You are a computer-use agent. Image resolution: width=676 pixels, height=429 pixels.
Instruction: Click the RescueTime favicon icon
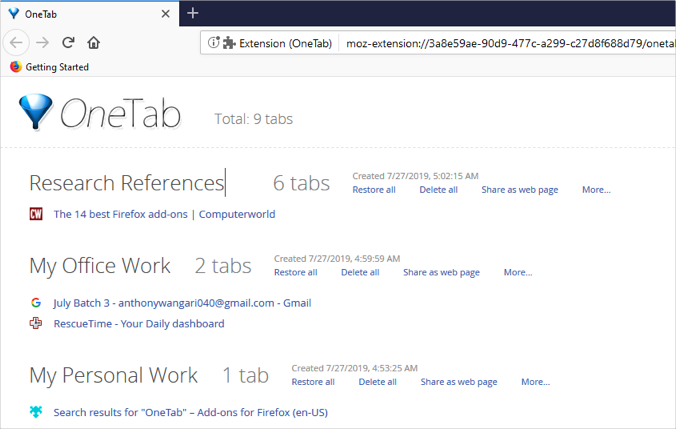coord(36,324)
